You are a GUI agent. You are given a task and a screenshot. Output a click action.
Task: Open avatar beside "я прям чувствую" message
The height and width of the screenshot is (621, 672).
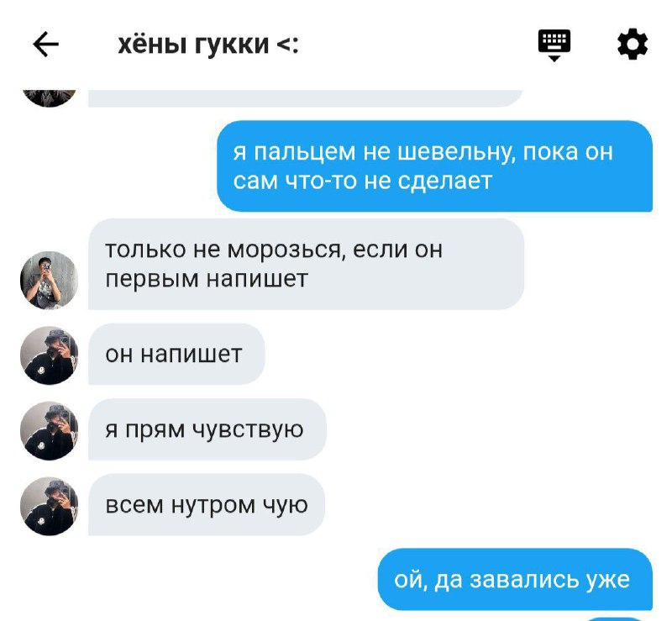49,430
